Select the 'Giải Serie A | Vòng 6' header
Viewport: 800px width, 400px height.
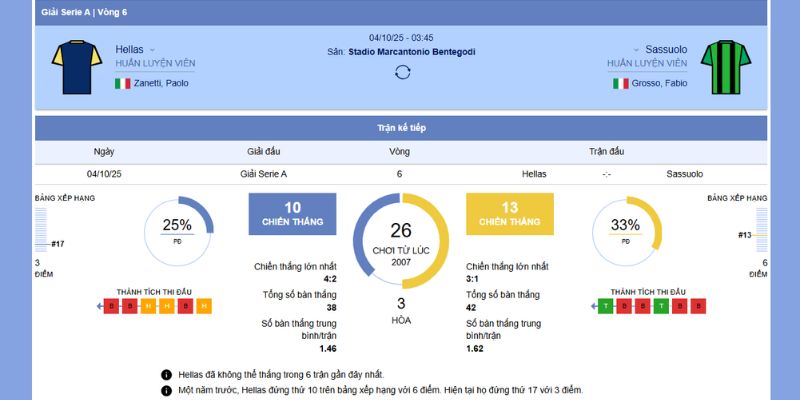point(84,12)
